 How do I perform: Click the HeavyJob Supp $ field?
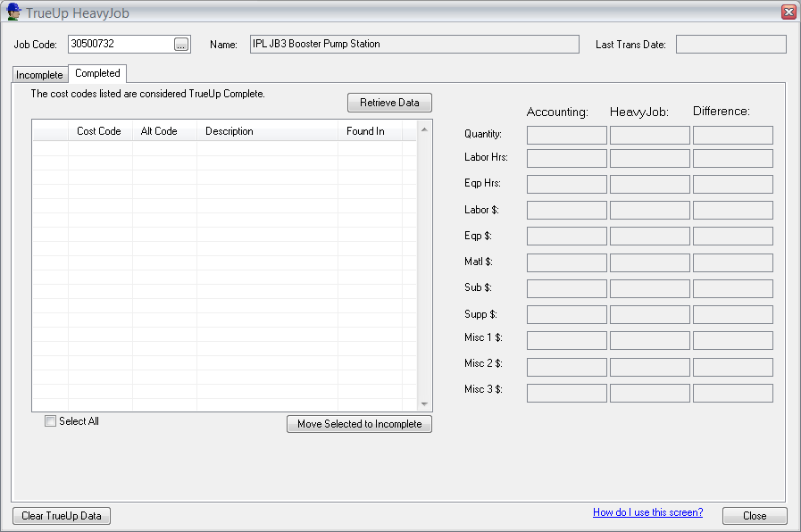[650, 314]
